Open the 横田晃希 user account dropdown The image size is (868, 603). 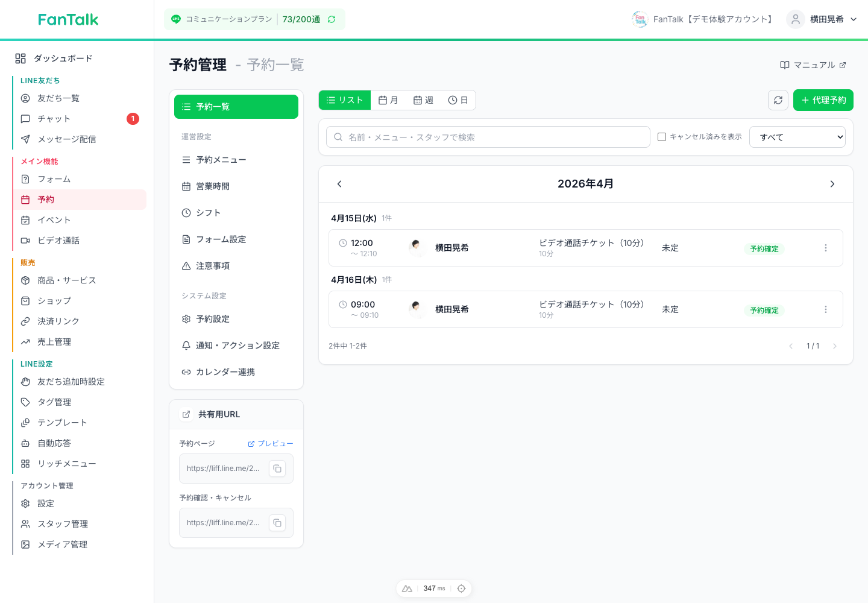[x=822, y=19]
